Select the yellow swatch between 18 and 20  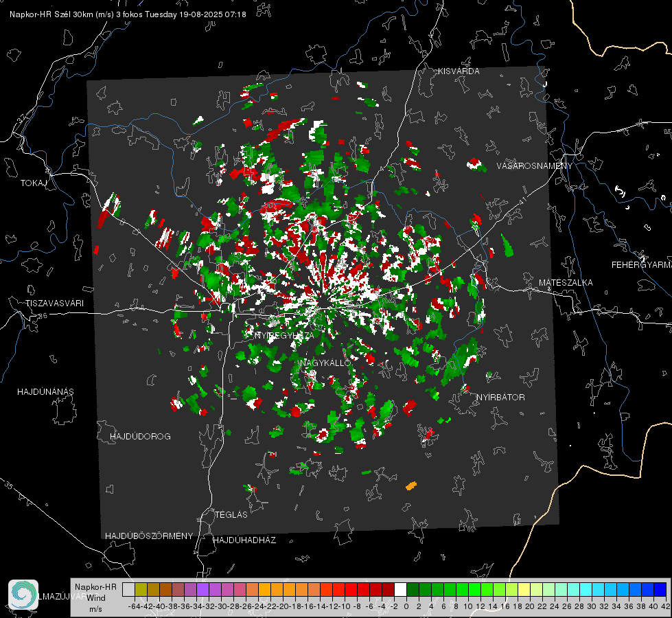(x=524, y=589)
